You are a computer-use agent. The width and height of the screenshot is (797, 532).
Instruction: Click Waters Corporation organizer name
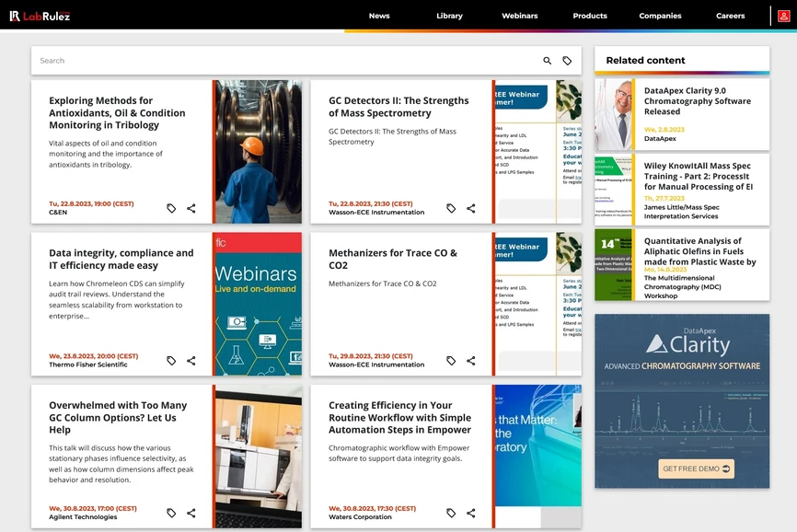click(x=360, y=517)
